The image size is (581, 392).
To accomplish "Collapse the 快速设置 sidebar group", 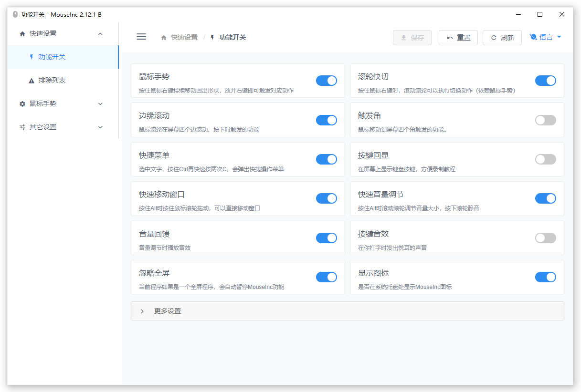I will coord(63,33).
